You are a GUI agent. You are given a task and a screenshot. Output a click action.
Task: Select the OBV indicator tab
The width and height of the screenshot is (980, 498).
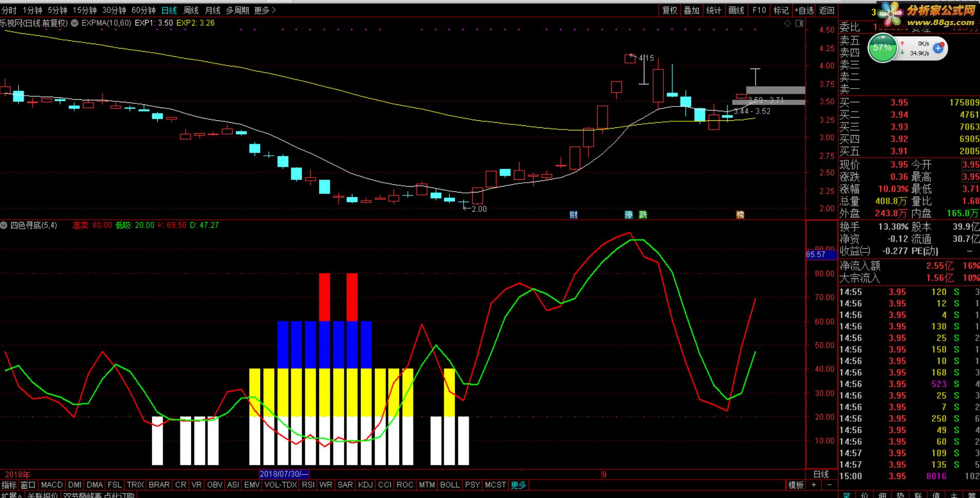[x=215, y=485]
